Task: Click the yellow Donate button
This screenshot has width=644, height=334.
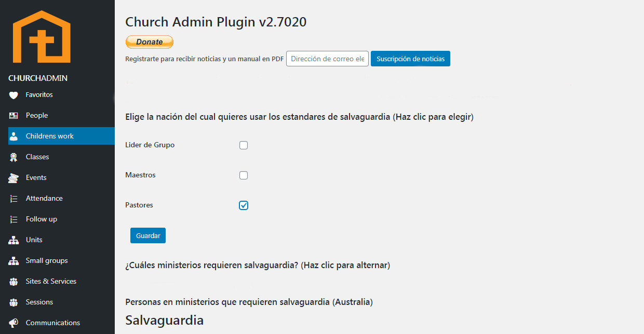Action: 150,42
